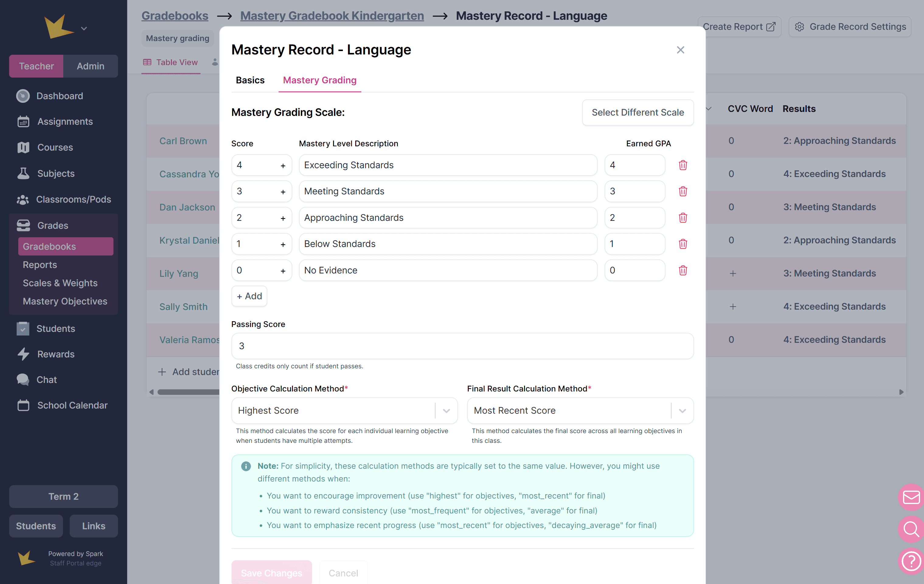Click the + Add level button
This screenshot has width=924, height=584.
point(249,296)
